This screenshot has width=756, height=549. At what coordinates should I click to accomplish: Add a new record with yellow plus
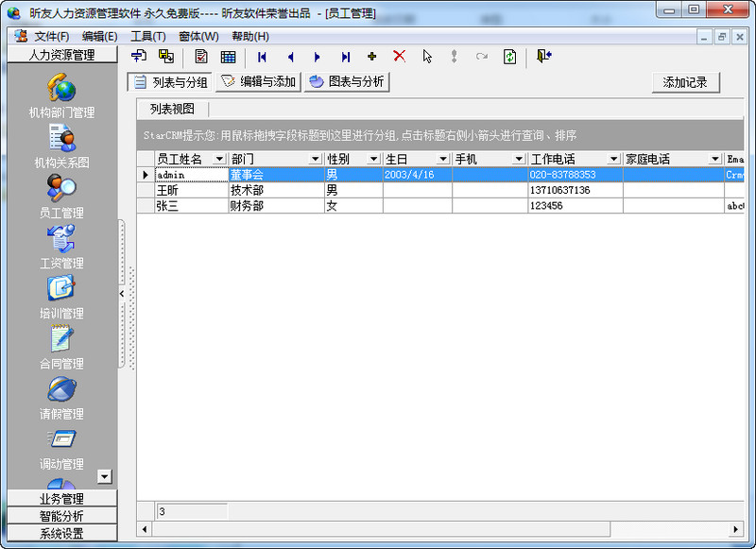tap(371, 57)
